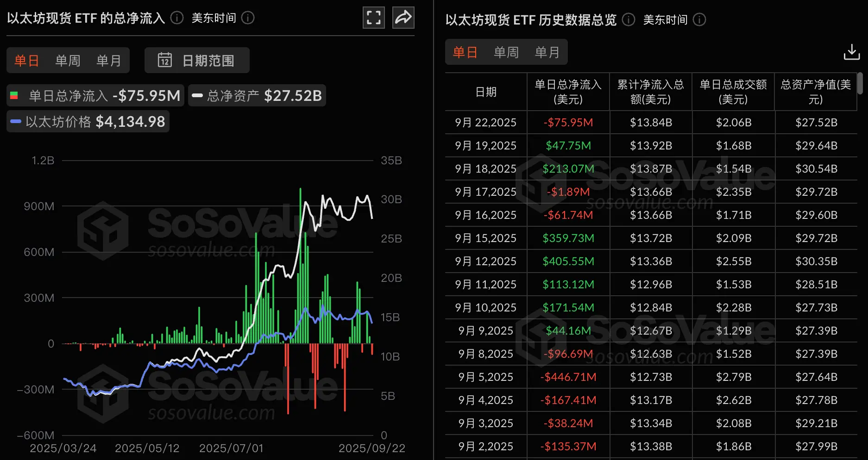The image size is (868, 460).
Task: Switch chart to 单月 view
Action: [x=108, y=61]
